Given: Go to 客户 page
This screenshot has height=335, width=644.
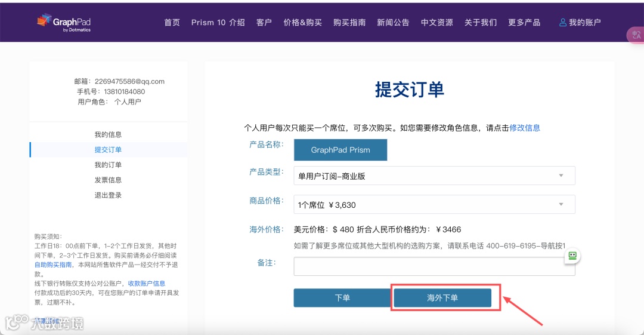Looking at the screenshot, I should point(264,23).
